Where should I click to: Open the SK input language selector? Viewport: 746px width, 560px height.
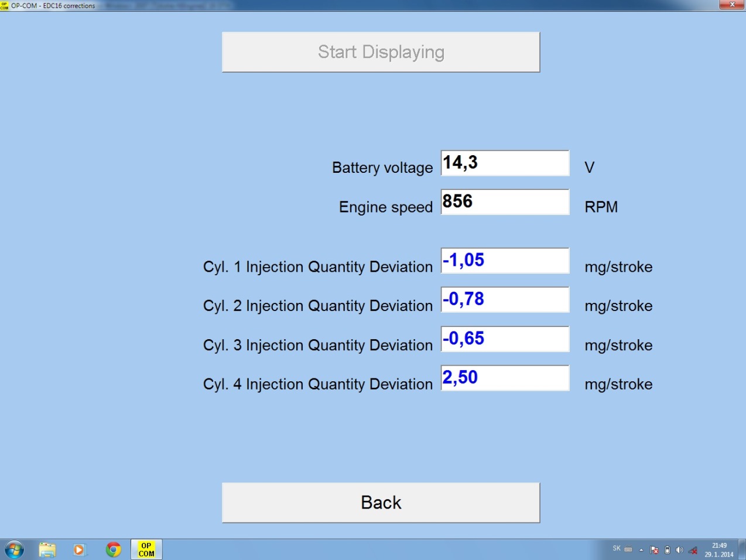[617, 549]
